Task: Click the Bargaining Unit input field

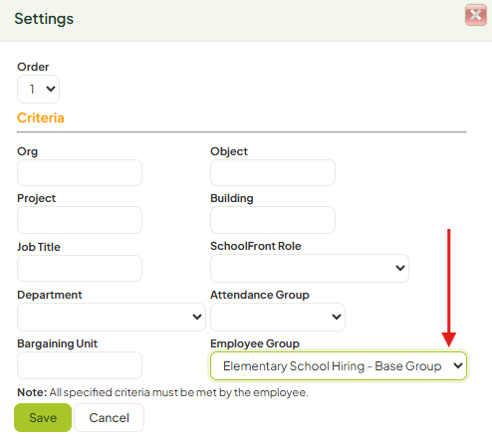Action: coord(80,365)
